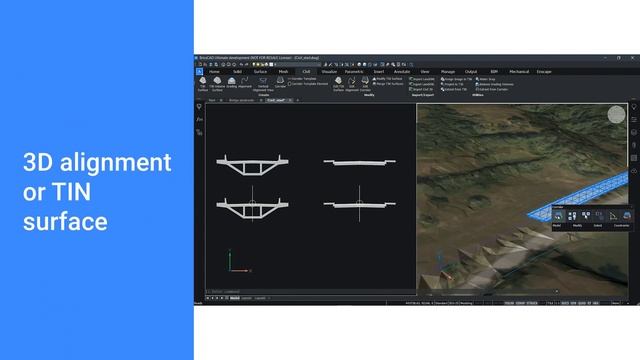Viewport: 640px width, 360px height.
Task: Toggle QUAD in the status bar
Action: (581, 303)
